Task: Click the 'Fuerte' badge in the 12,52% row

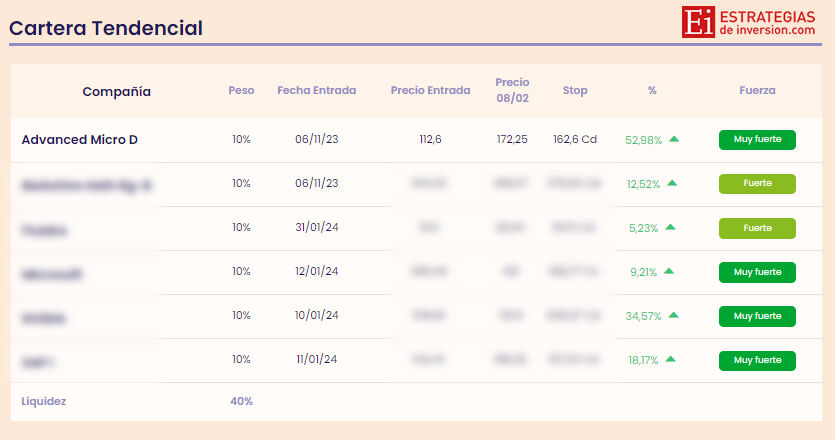Action: pyautogui.click(x=757, y=184)
